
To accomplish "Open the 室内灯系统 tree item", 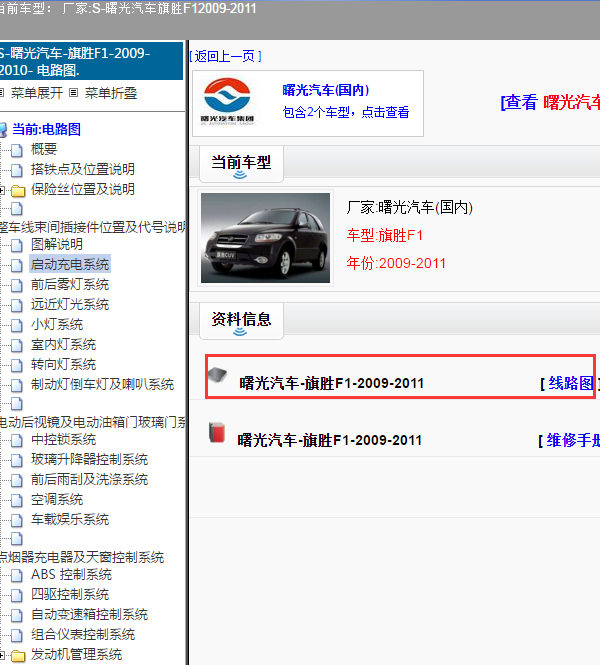I will coord(64,344).
